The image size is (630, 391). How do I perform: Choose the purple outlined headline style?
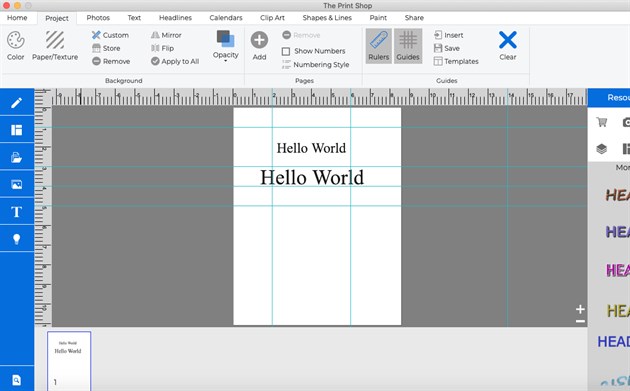[618, 232]
